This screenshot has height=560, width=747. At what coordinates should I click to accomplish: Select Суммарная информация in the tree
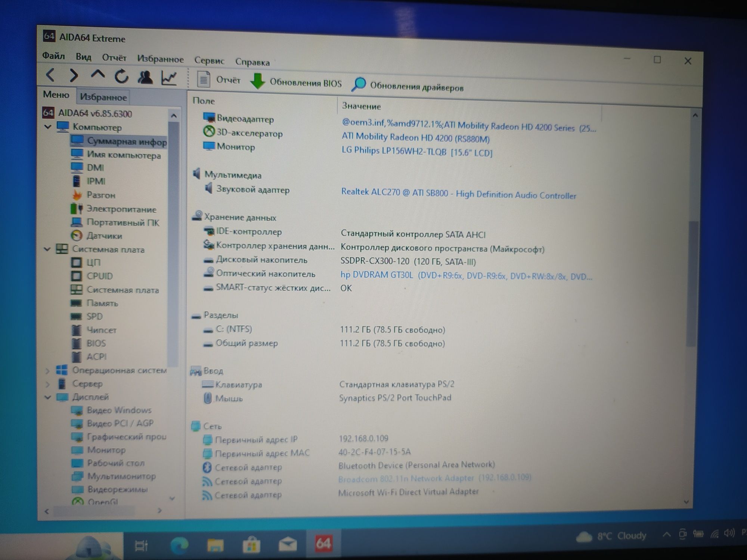[x=118, y=141]
